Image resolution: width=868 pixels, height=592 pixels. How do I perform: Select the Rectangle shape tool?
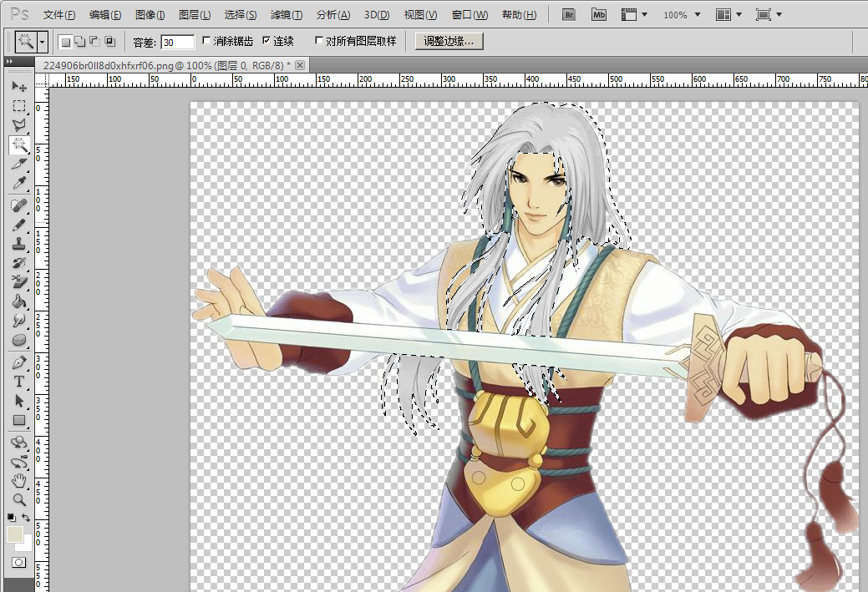[19, 421]
